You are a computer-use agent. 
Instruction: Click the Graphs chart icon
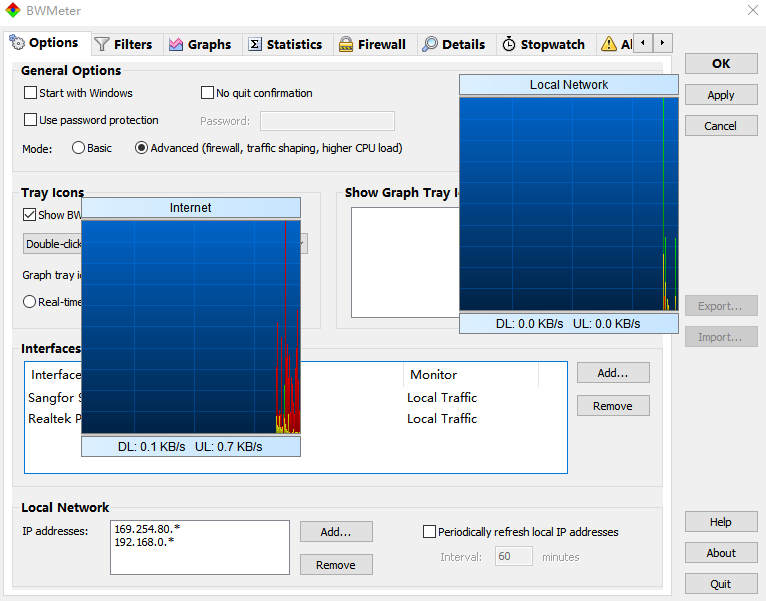(x=176, y=45)
